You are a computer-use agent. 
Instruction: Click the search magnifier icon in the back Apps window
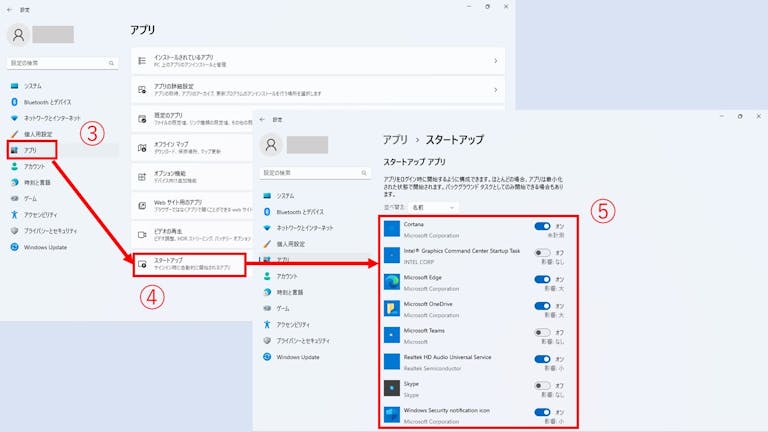[111, 63]
